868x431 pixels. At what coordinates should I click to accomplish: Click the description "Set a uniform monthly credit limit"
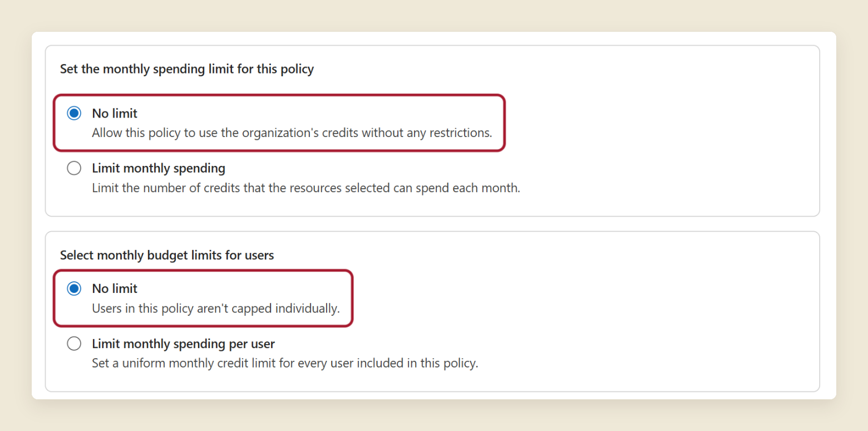click(x=183, y=364)
